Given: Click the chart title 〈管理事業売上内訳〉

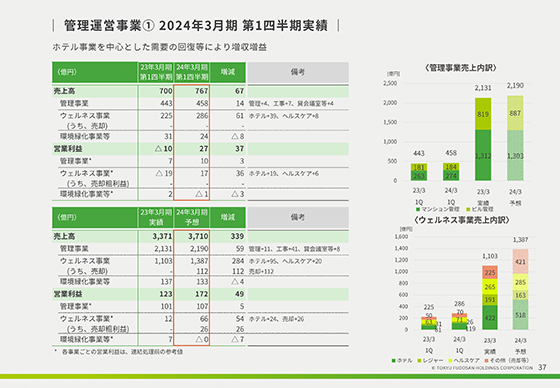Looking at the screenshot, I should (460, 68).
